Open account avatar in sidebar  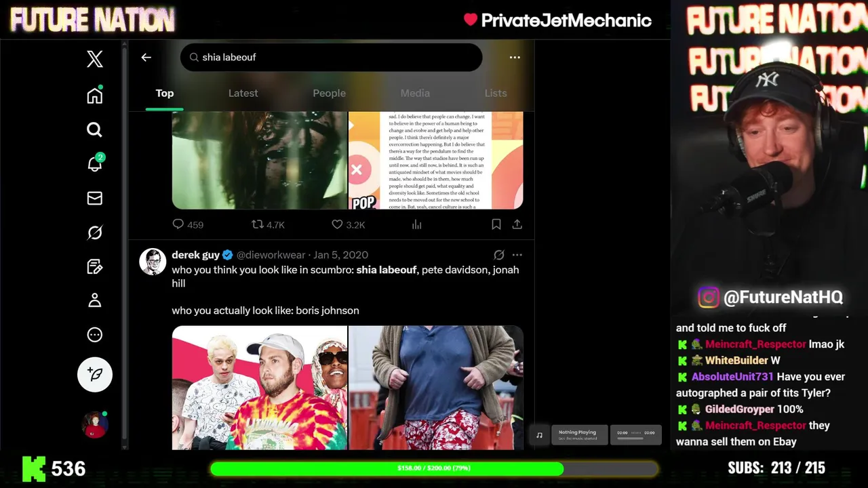95,425
